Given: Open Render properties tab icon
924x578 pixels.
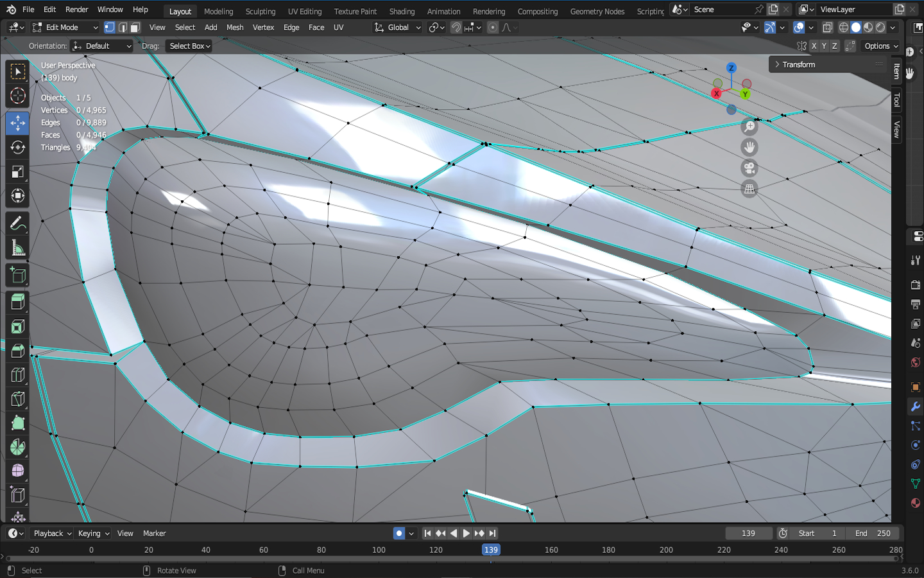Looking at the screenshot, I should pyautogui.click(x=916, y=285).
